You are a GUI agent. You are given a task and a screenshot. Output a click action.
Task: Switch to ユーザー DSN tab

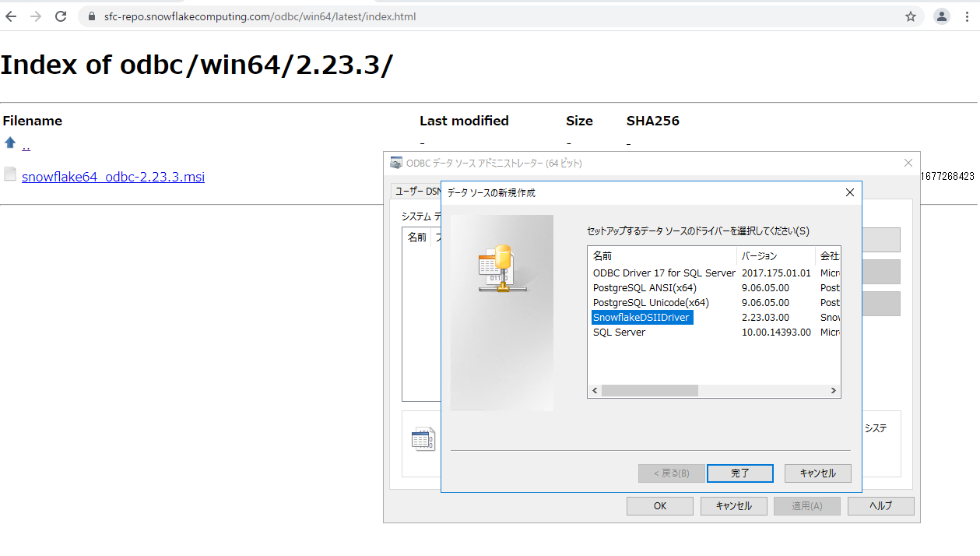[416, 191]
